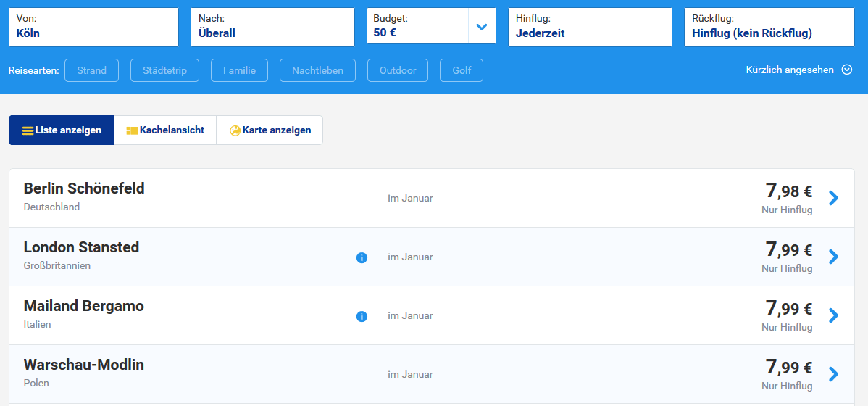Click the Reisearten label
Viewport: 868px width, 406px height.
click(34, 70)
